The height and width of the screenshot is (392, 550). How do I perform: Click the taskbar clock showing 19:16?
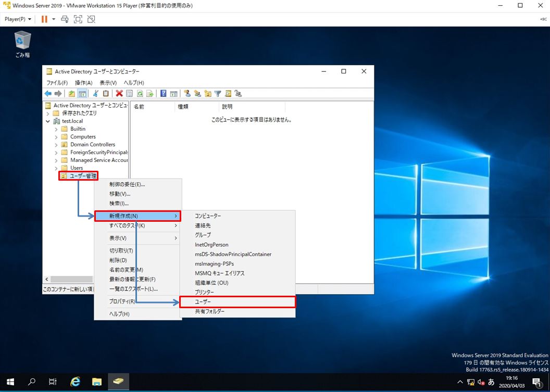[x=512, y=382]
